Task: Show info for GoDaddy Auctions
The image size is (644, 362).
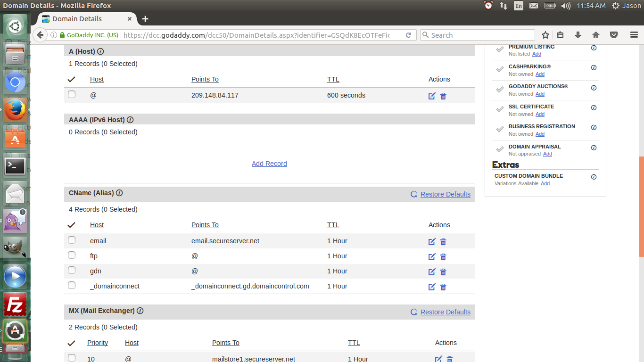Action: click(594, 88)
